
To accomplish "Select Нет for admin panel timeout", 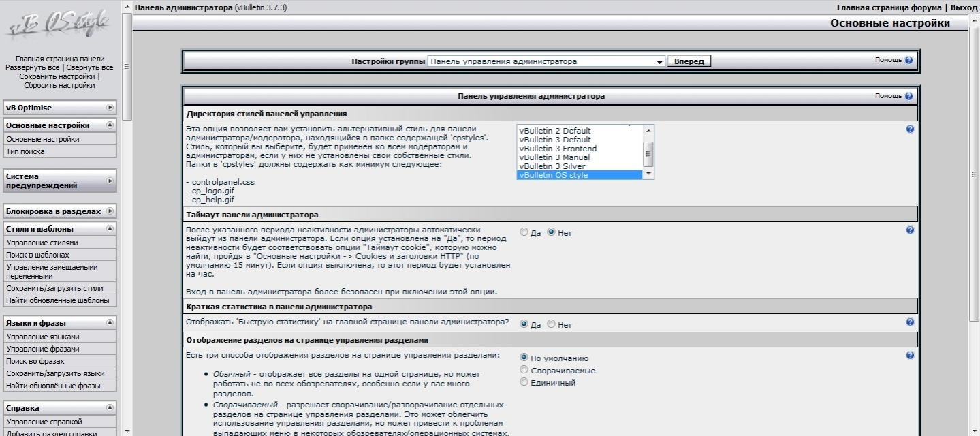I will pos(551,232).
